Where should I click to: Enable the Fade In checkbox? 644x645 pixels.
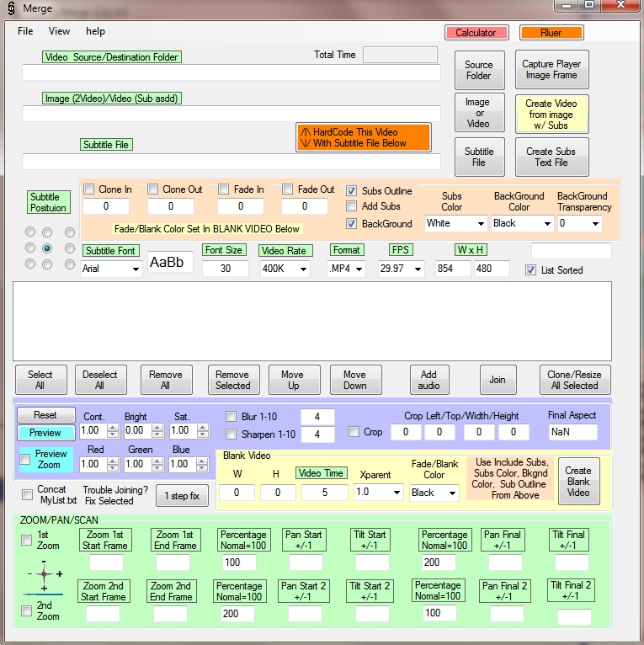(223, 189)
